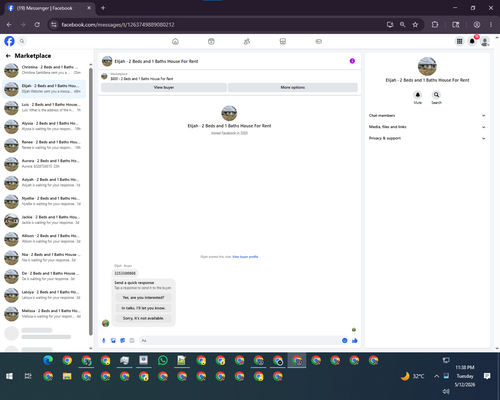This screenshot has width=500, height=400.
Task: Click the More options button
Action: click(293, 87)
